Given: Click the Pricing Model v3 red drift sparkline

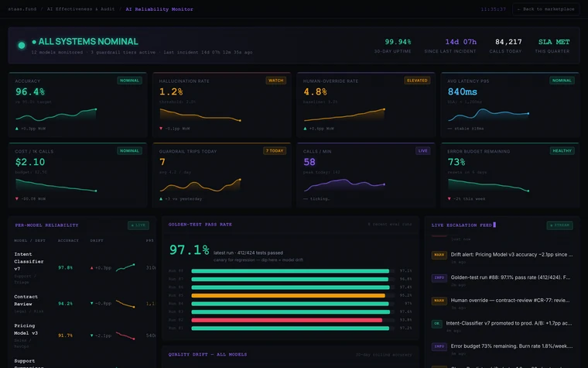Looking at the screenshot, I should pos(125,335).
